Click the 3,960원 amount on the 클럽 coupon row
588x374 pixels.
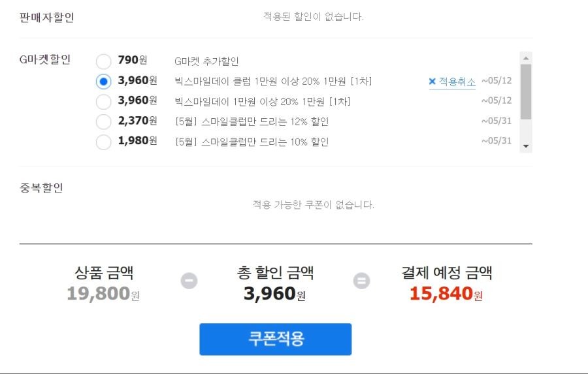137,80
